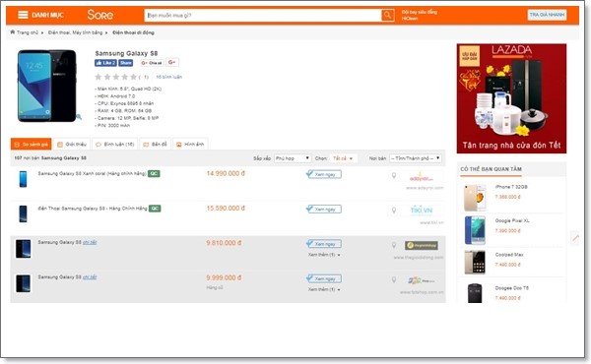The width and height of the screenshot is (591, 364).
Task: Open the Chọn Tất cả filter dropdown
Action: 343,158
